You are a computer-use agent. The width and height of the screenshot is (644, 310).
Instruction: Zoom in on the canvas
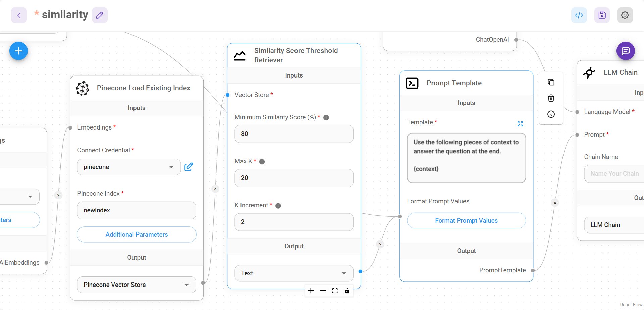[311, 291]
